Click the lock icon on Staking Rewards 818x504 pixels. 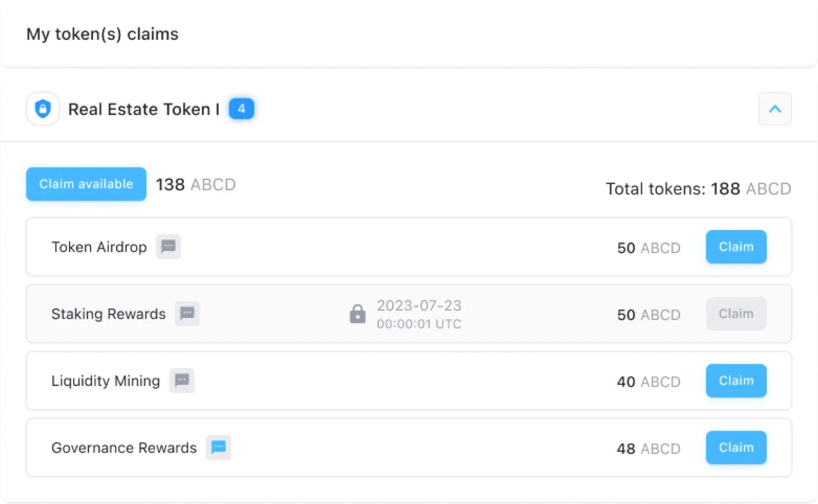point(357,314)
